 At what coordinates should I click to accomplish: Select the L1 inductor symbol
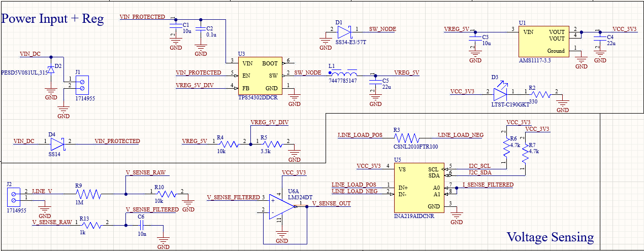click(343, 75)
